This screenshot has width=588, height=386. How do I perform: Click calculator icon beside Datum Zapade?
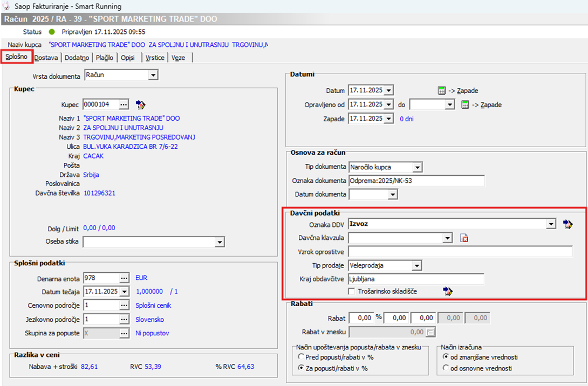pyautogui.click(x=442, y=91)
